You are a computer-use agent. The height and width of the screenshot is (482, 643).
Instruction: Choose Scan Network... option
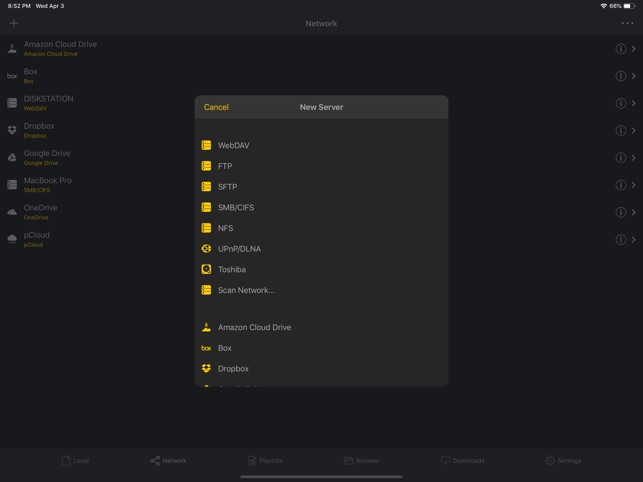pos(322,290)
